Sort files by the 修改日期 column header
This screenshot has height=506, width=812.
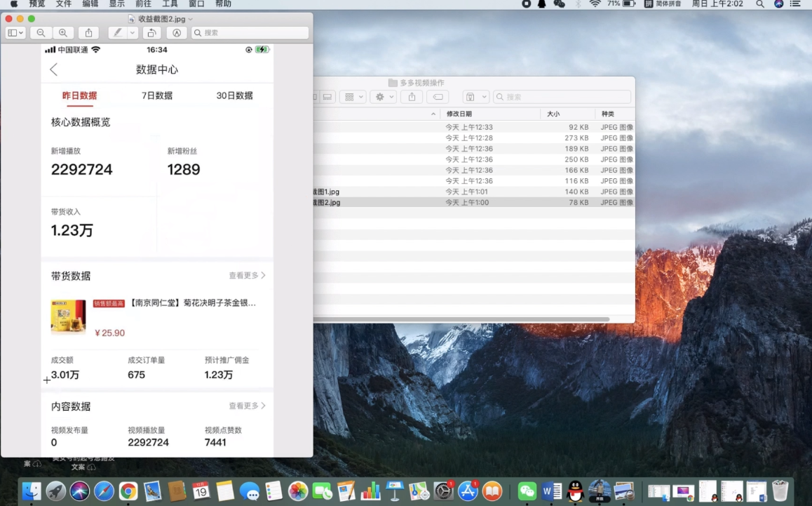pyautogui.click(x=459, y=114)
